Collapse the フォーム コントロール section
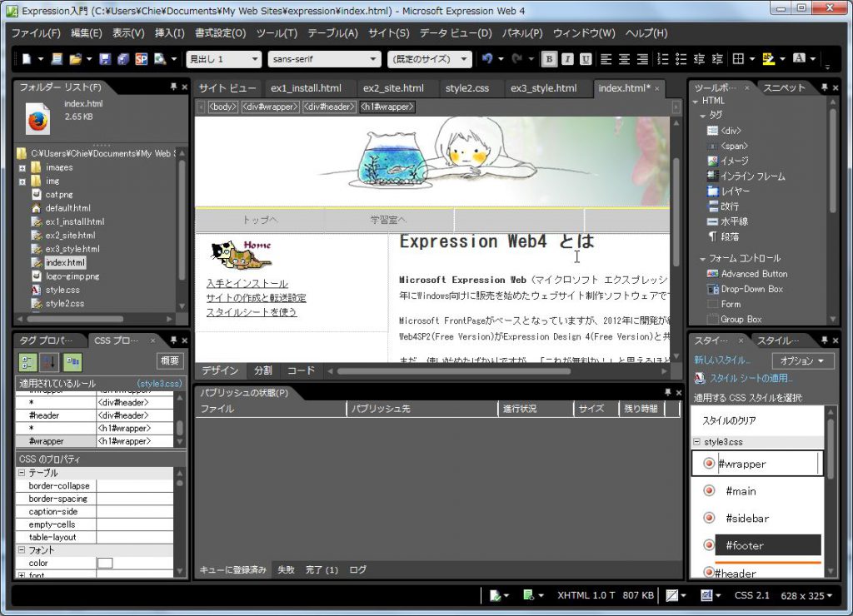Viewport: 853px width, 616px height. tap(703, 259)
